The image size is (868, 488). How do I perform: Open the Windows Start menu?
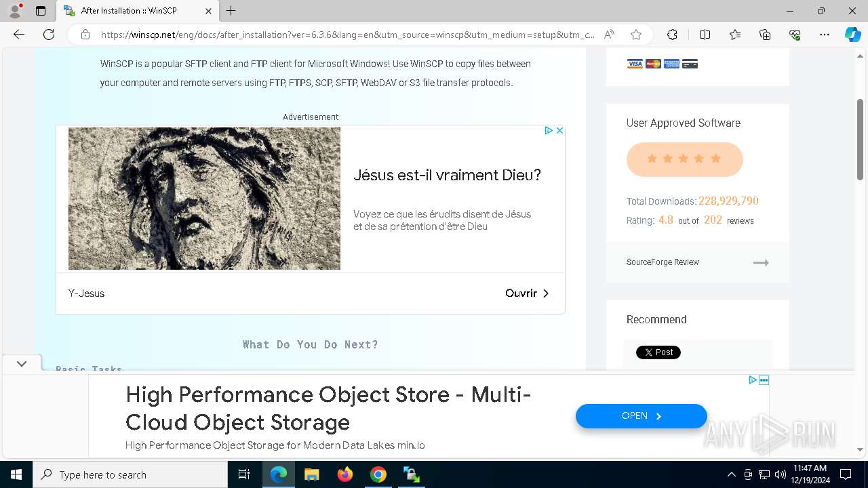click(16, 474)
